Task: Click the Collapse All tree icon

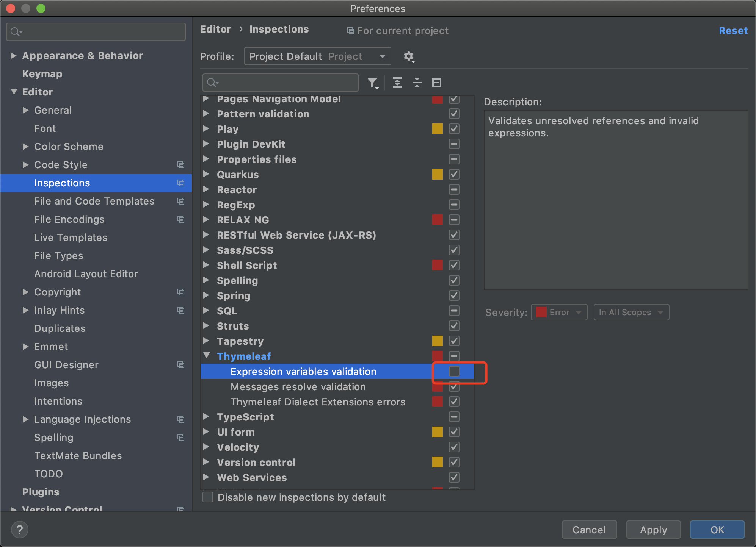Action: tap(417, 83)
